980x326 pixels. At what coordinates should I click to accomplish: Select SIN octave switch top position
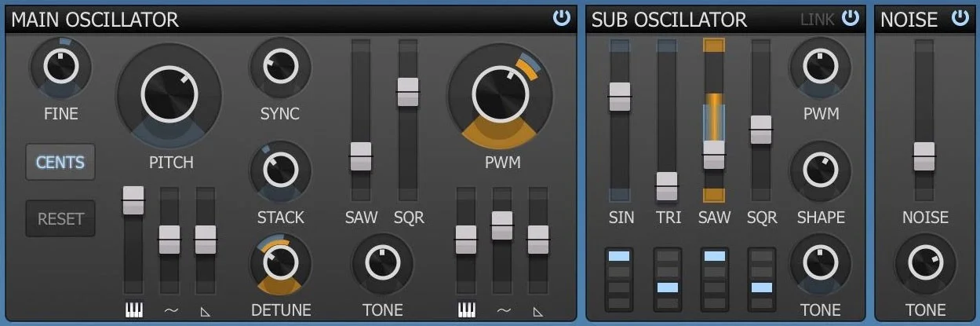click(x=620, y=256)
